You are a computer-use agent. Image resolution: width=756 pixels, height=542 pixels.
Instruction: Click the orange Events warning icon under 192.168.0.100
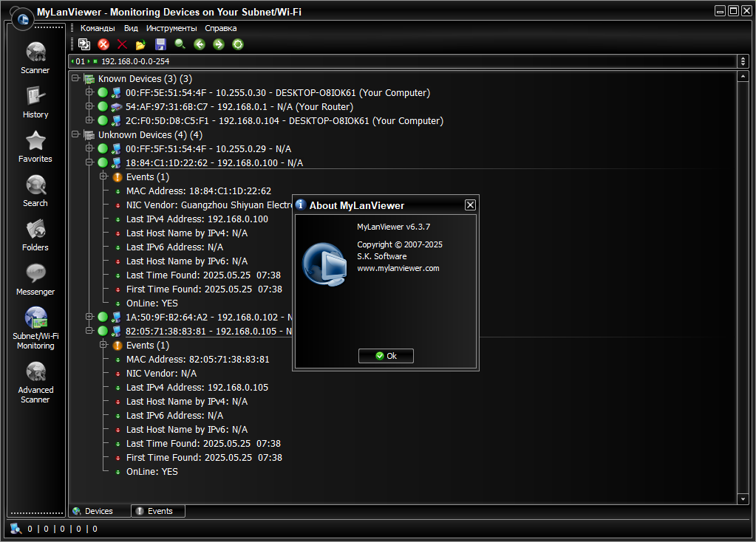point(118,177)
